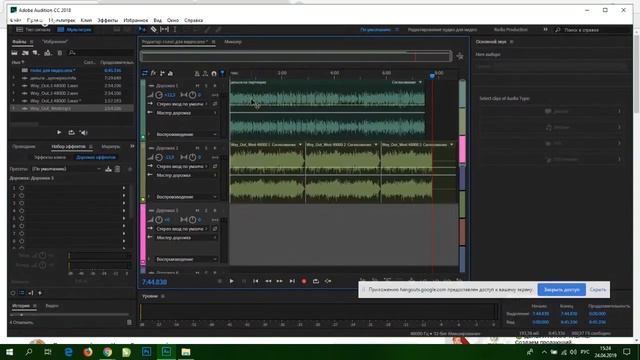640x360 pixels.
Task: Switch to the Маркеры tab
Action: (110, 147)
